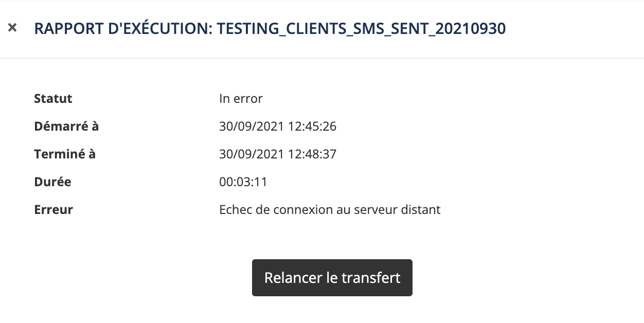
Task: Select the In error status value
Action: coord(241,98)
